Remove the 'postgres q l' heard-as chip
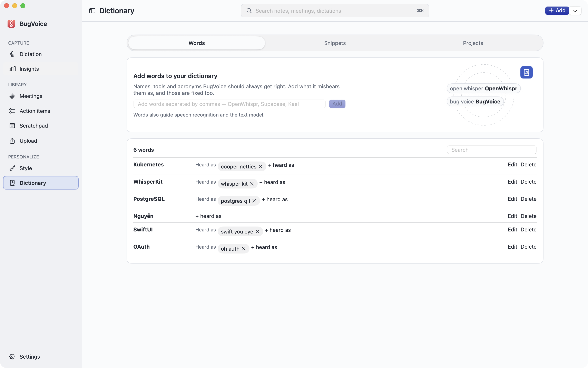This screenshot has width=588, height=368. 254,201
